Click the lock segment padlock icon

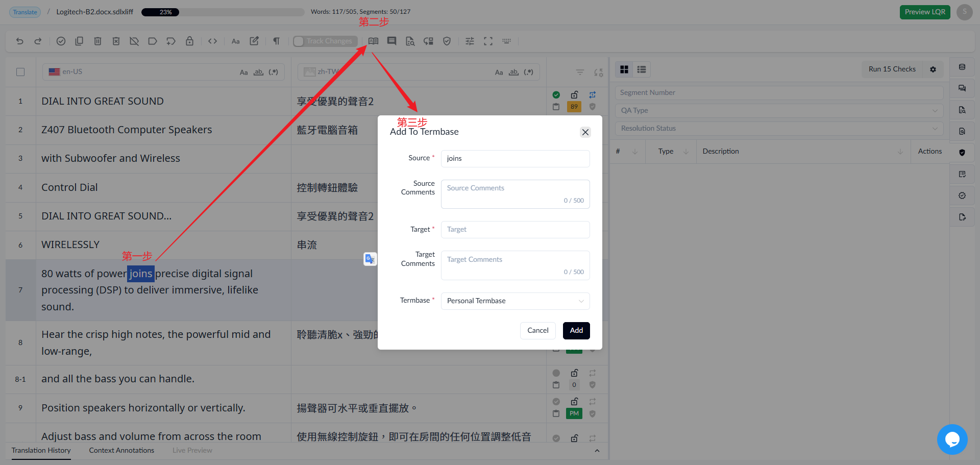(189, 41)
